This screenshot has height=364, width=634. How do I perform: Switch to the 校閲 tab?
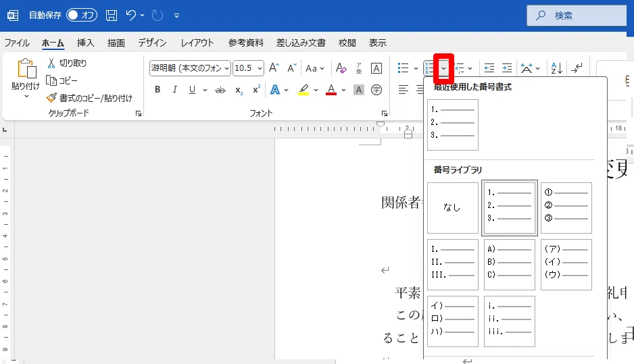[347, 43]
